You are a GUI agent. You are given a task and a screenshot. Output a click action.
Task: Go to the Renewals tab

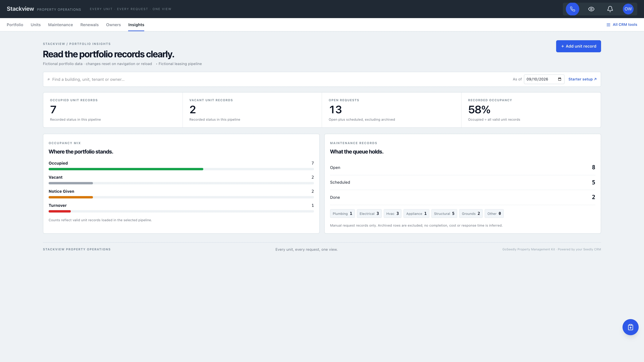[x=90, y=25]
